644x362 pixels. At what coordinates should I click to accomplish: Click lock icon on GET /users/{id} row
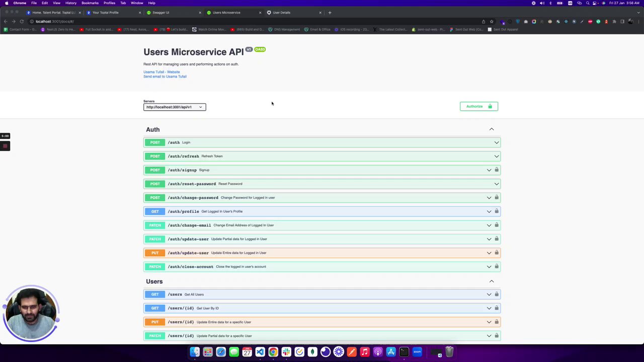(497, 308)
